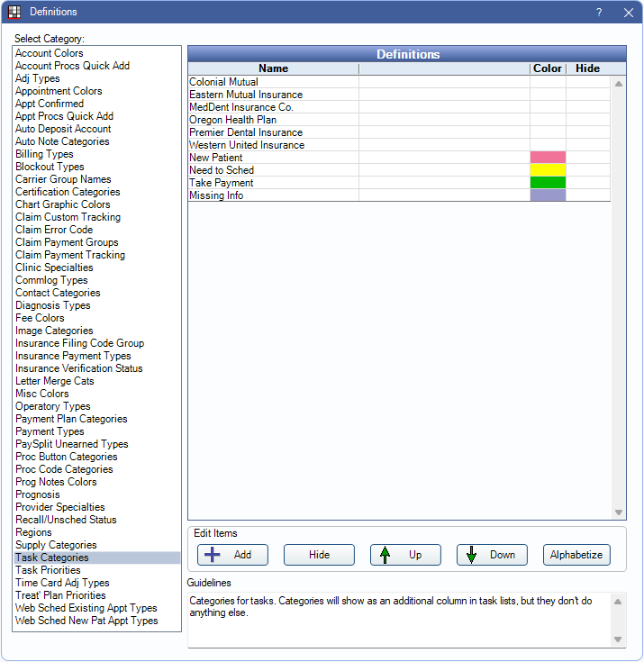This screenshot has height=662, width=644.
Task: Click the pink New Patient color swatch
Action: coord(548,158)
